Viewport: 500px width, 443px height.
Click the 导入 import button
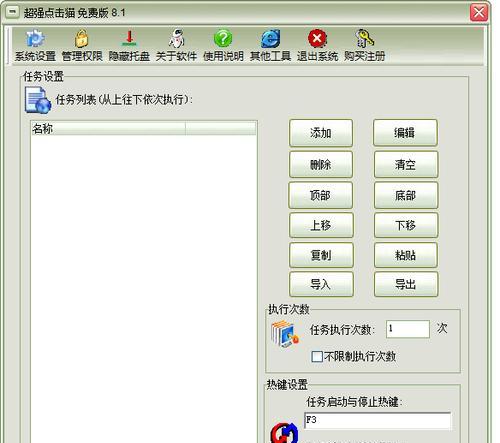tap(321, 284)
